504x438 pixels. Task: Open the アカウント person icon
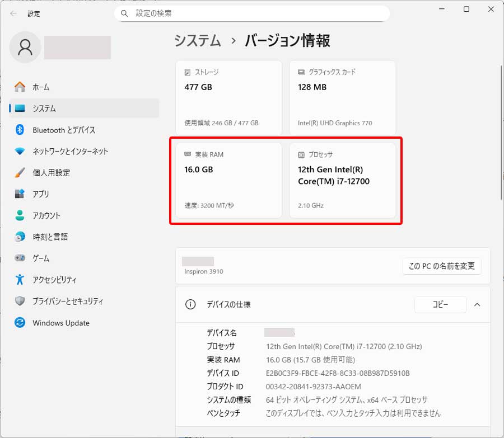pyautogui.click(x=20, y=215)
